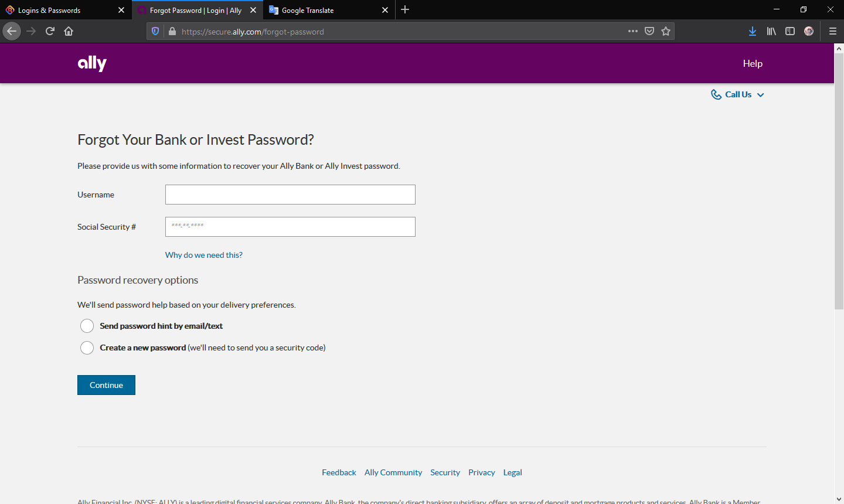844x504 pixels.
Task: Click the scrollbar up arrow
Action: pyautogui.click(x=839, y=48)
